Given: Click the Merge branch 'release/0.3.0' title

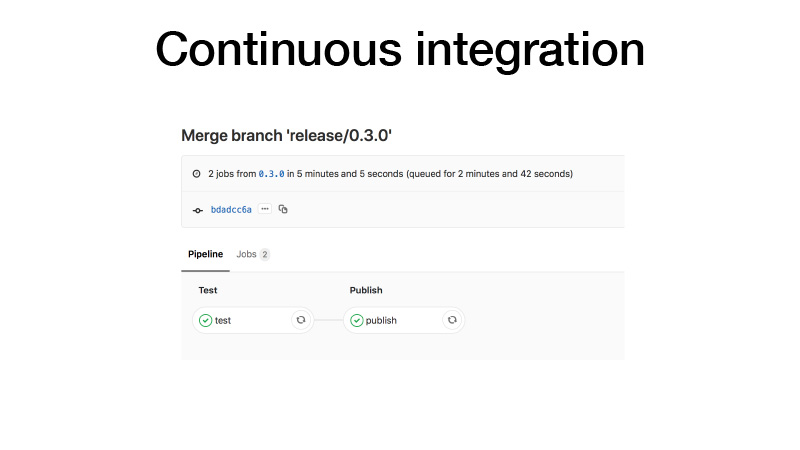Looking at the screenshot, I should 293,135.
